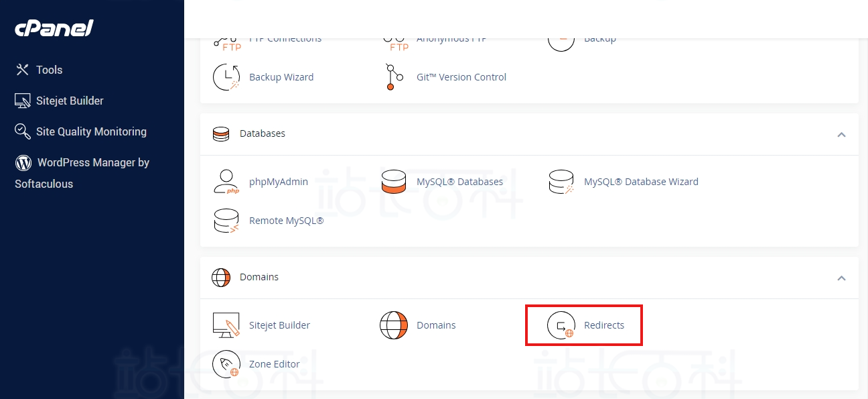
Task: Click the Databases section header icon
Action: coord(221,133)
